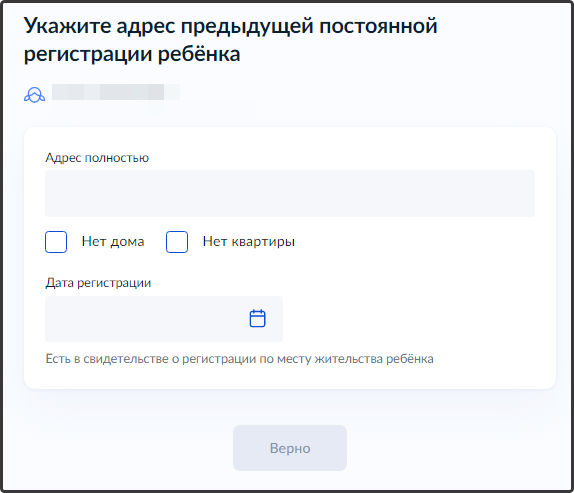Viewport: 574px width, 493px height.
Task: Click the "Дата регистрации" field label
Action: pos(98,283)
